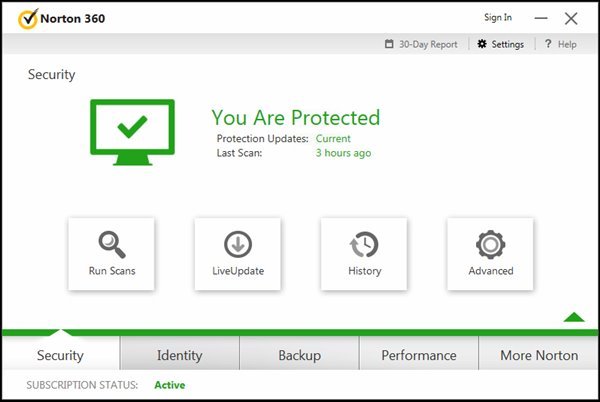Select the Performance tab
This screenshot has width=600, height=402.
pos(418,355)
